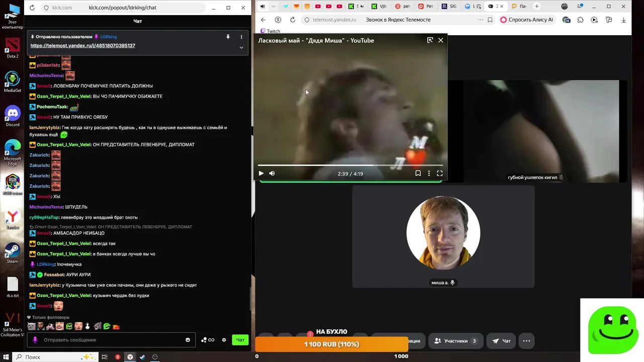
Task: Open Task View on taskbar
Action: click(105, 357)
